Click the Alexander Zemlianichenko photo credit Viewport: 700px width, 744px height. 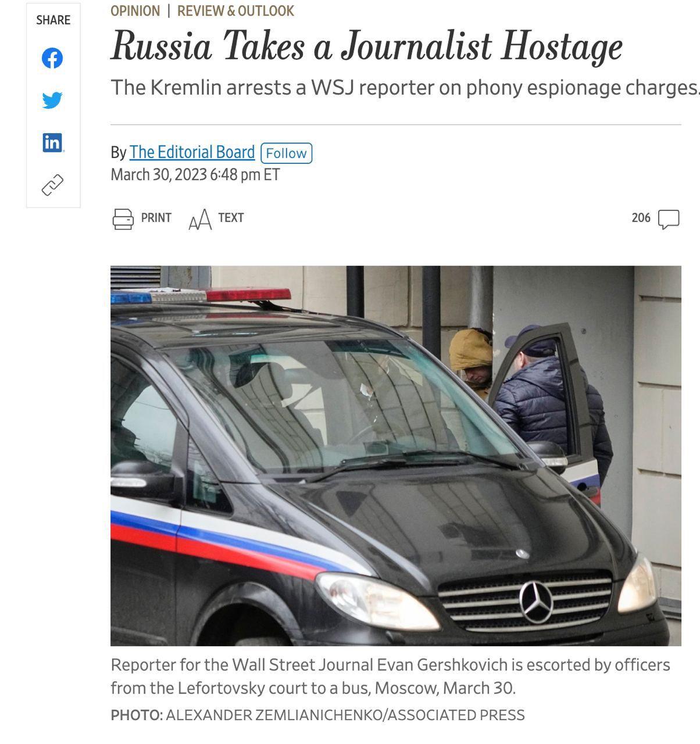coord(317,715)
